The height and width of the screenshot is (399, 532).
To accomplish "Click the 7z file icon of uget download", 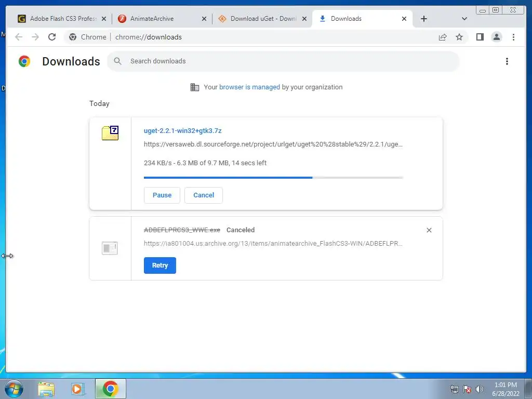I will point(110,132).
